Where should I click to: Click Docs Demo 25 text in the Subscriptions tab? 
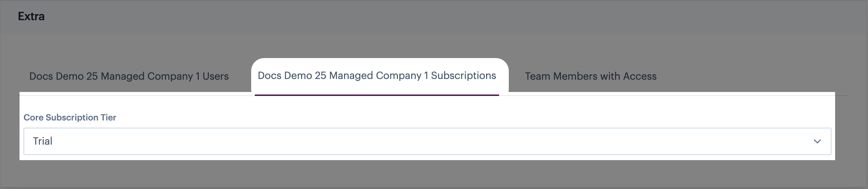tap(292, 75)
